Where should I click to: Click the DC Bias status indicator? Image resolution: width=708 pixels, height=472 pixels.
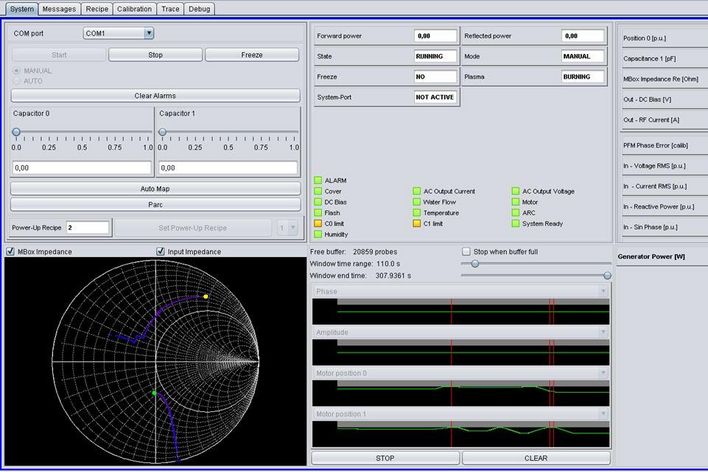[x=318, y=202]
